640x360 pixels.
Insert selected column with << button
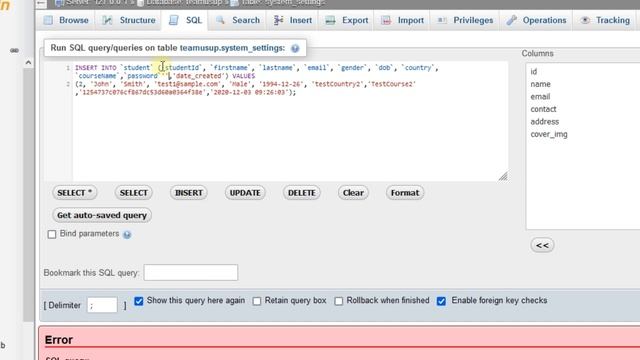point(542,245)
